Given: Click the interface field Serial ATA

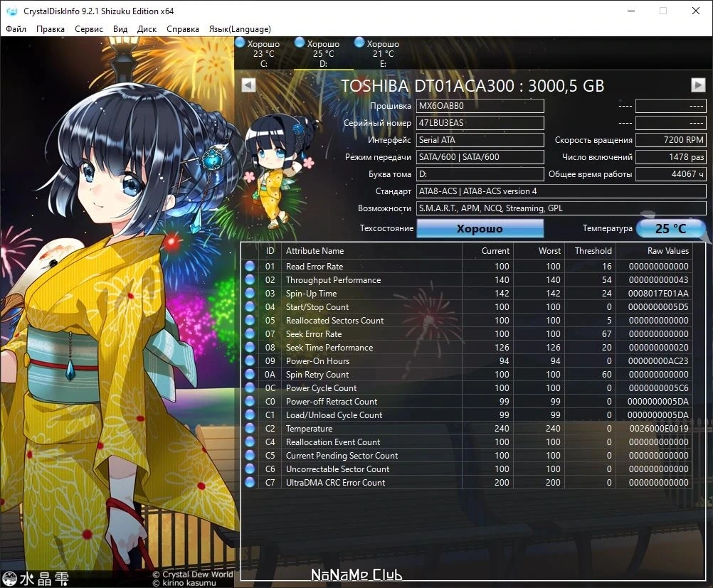Looking at the screenshot, I should point(480,140).
